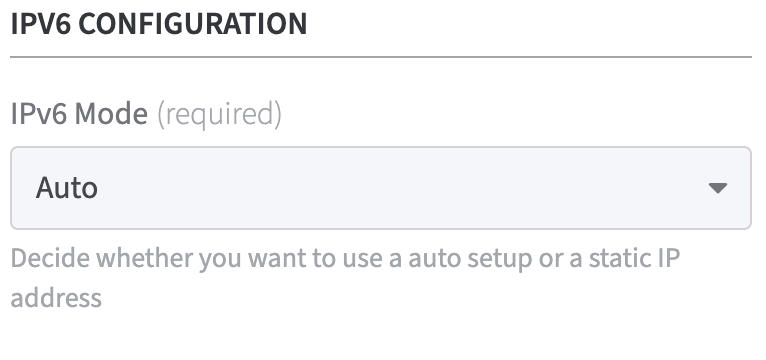Click "auto setup" in the hint text

pyautogui.click(x=470, y=259)
